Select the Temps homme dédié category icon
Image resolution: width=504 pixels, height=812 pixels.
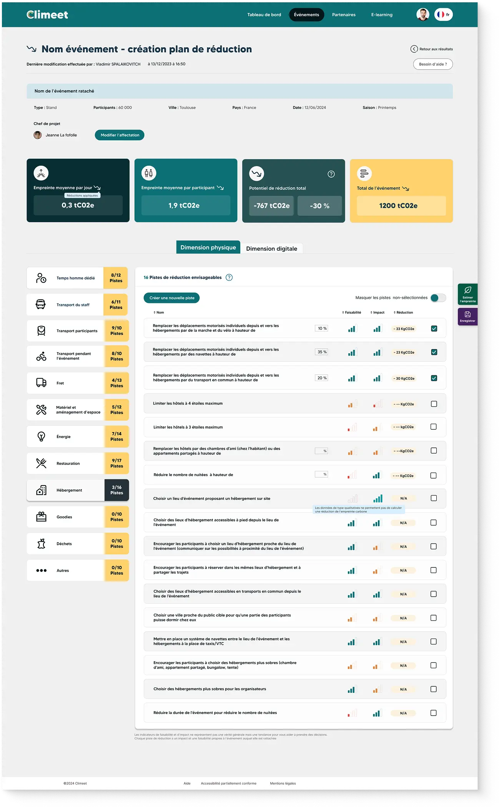click(41, 278)
